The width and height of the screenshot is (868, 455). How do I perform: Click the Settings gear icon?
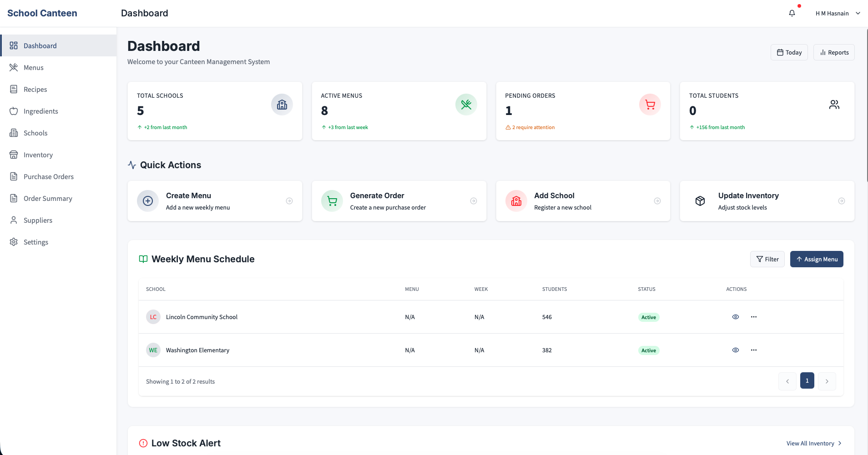pos(14,242)
